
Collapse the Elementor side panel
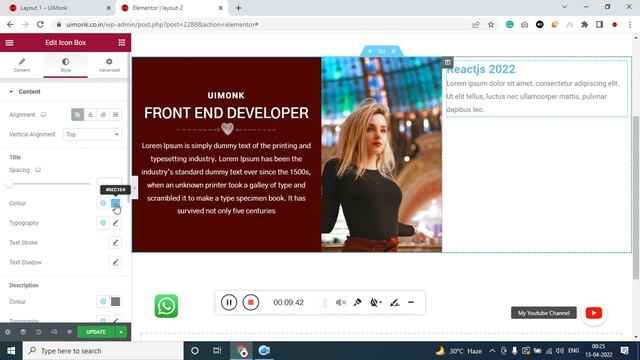(134, 188)
